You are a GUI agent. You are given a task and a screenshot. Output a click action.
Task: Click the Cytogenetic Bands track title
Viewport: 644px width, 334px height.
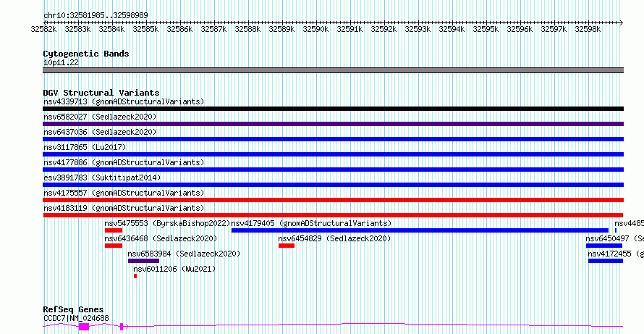coord(86,54)
